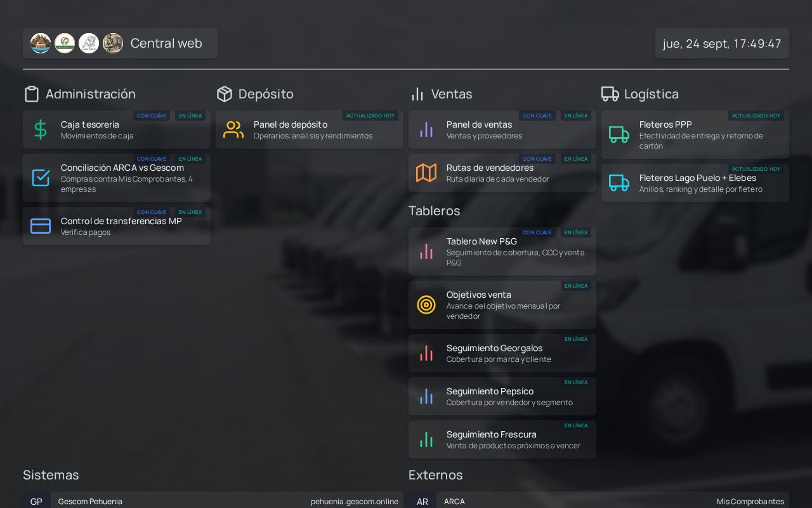Click the fourth company logo in the header

coord(113,43)
